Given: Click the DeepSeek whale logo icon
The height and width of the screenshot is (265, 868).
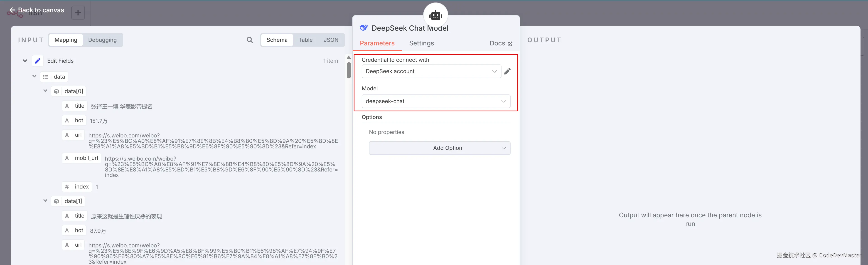Looking at the screenshot, I should click(x=364, y=28).
